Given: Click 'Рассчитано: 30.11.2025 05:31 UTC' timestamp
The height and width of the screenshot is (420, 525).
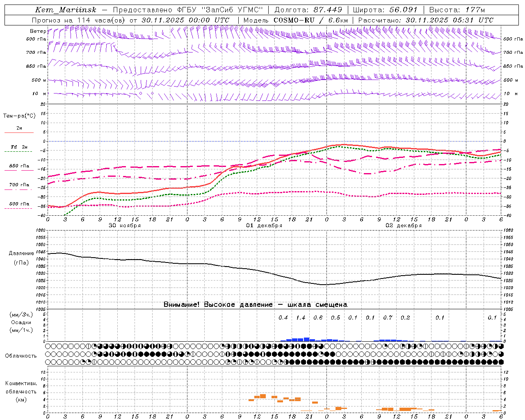Looking at the screenshot, I should [x=426, y=20].
